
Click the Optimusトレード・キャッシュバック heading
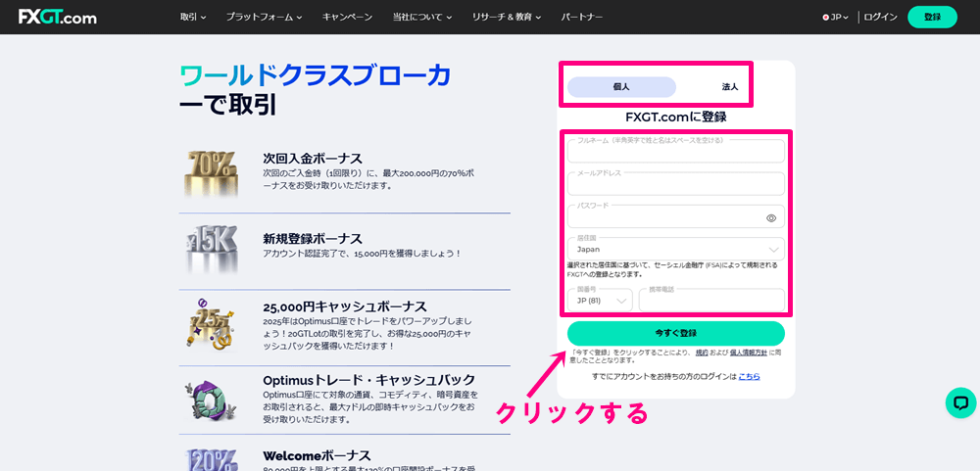(x=369, y=380)
